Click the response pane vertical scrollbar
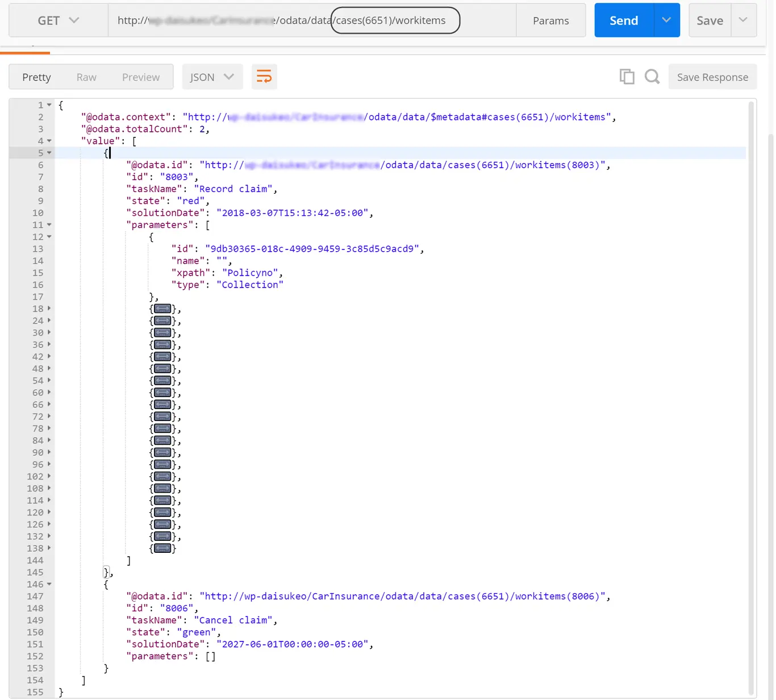This screenshot has height=700, width=776. pyautogui.click(x=752, y=398)
